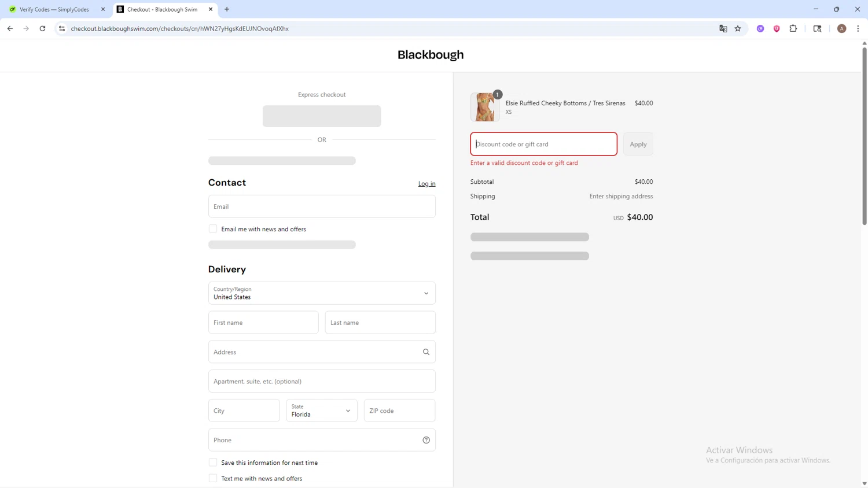Bookmark this page with the star icon
Screen dimensions: 868x488
click(x=738, y=28)
